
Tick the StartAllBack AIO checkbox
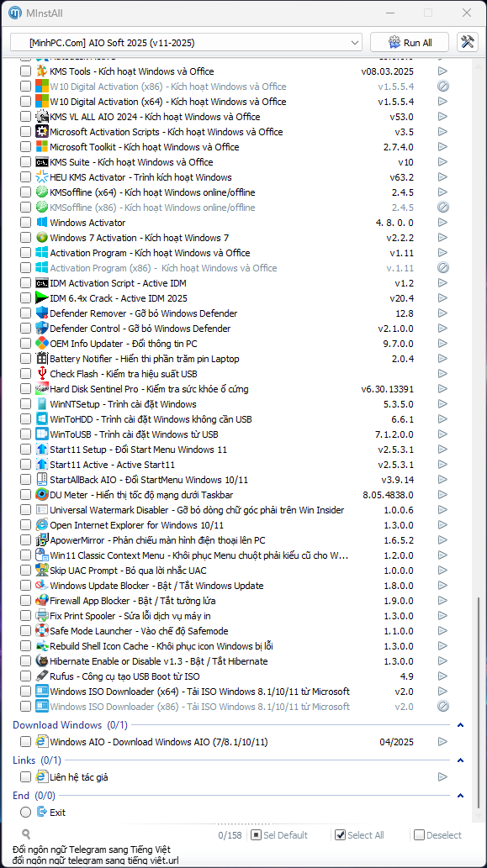(25, 480)
